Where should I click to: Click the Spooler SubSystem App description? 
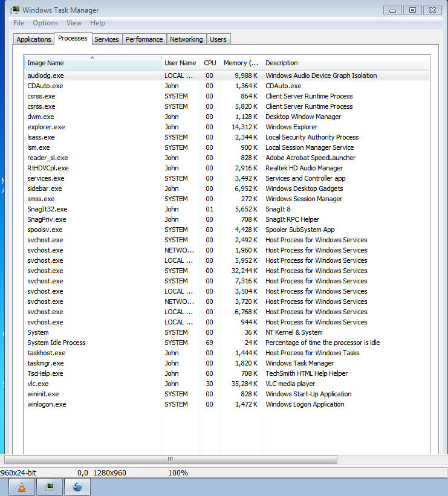300,230
